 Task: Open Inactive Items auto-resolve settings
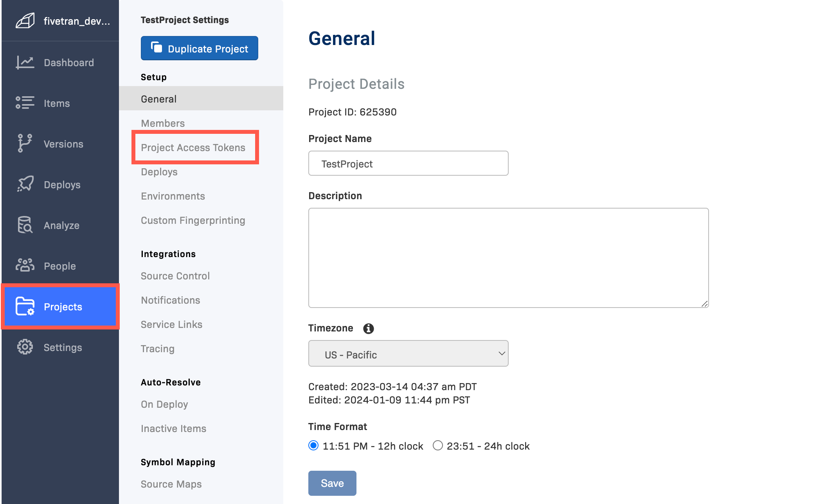[173, 428]
